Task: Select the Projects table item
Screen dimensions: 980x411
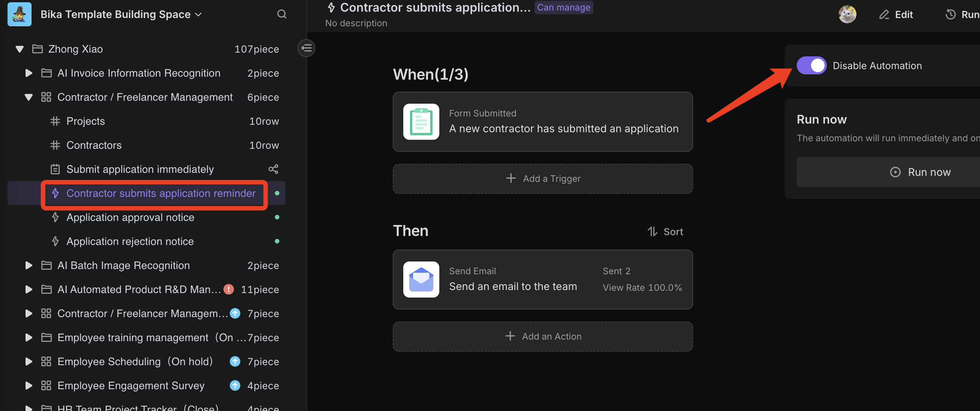Action: click(86, 121)
